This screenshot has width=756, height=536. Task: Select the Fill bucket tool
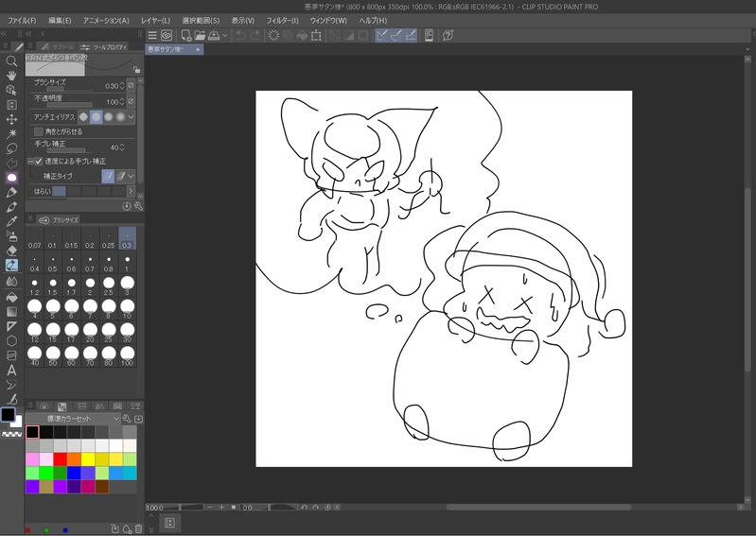[x=11, y=297]
